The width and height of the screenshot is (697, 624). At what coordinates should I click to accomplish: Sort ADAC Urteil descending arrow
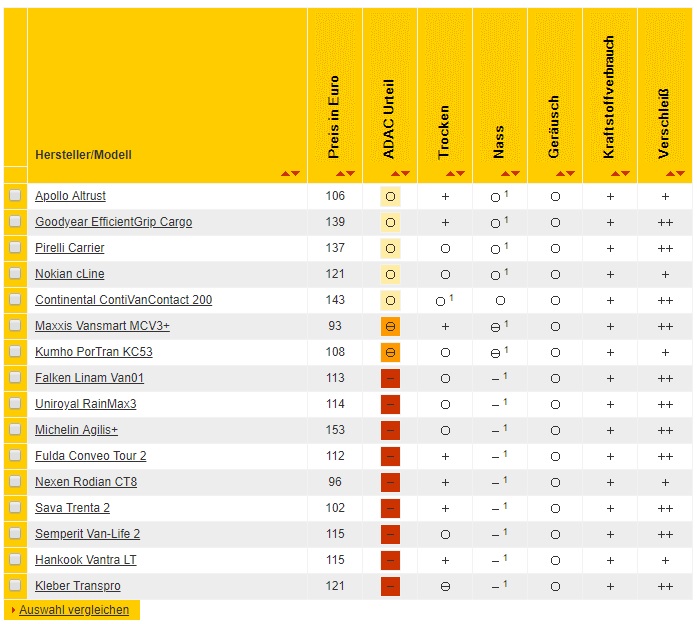[x=406, y=173]
